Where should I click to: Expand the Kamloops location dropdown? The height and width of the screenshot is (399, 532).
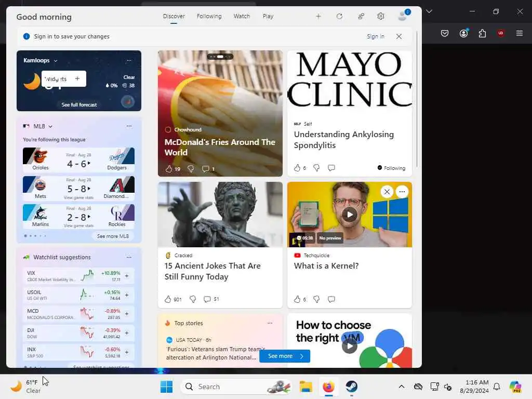[56, 61]
